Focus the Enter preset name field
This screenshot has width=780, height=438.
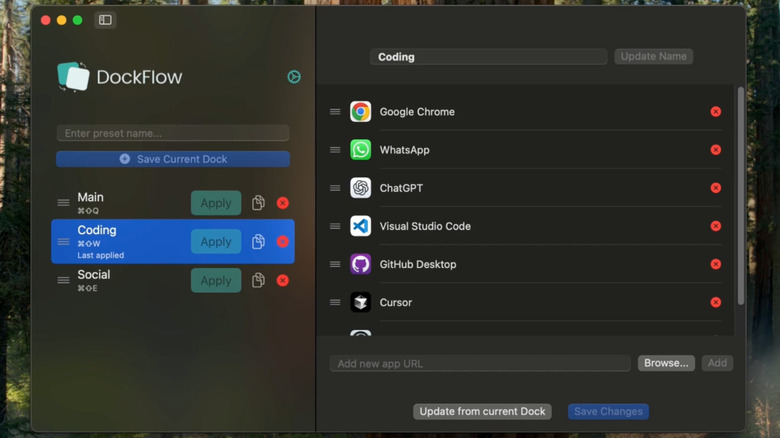coord(173,133)
